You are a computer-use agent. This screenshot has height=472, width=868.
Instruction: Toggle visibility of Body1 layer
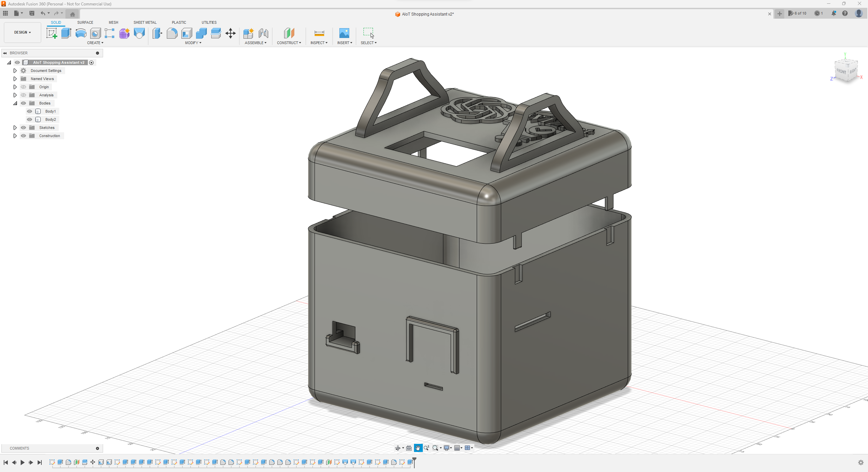pyautogui.click(x=29, y=111)
